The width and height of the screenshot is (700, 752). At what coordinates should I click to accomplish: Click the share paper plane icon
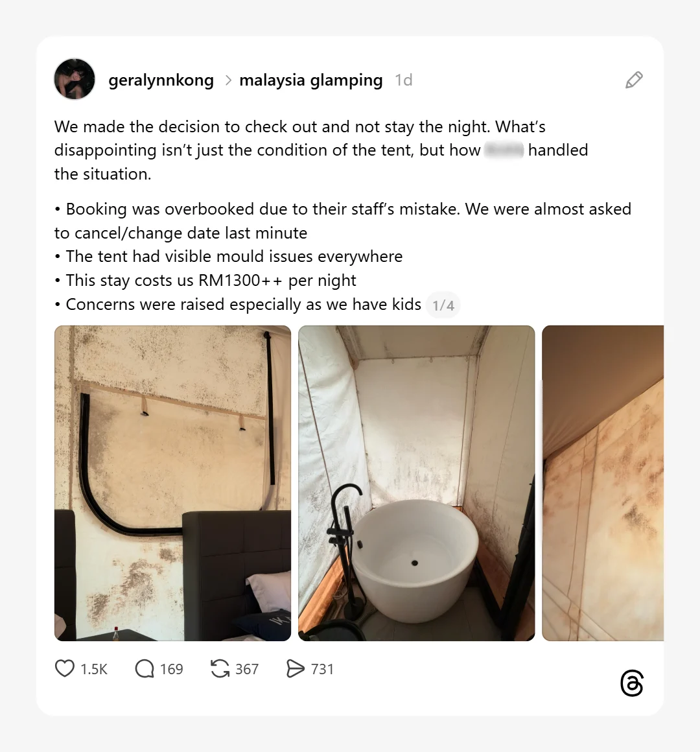296,668
